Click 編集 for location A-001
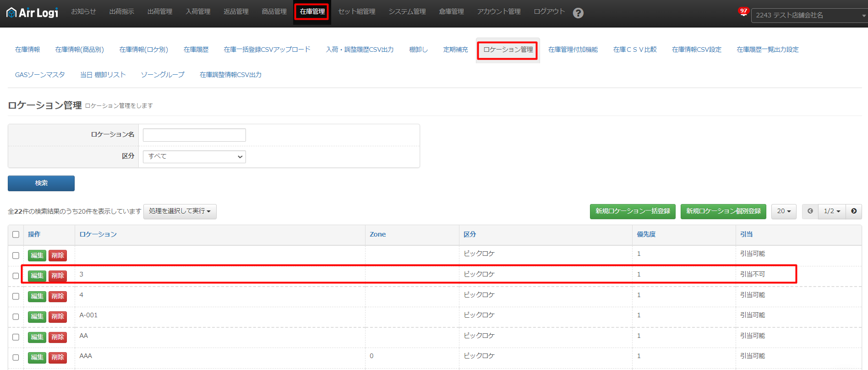Screen dimensions: 868x370 pyautogui.click(x=37, y=317)
